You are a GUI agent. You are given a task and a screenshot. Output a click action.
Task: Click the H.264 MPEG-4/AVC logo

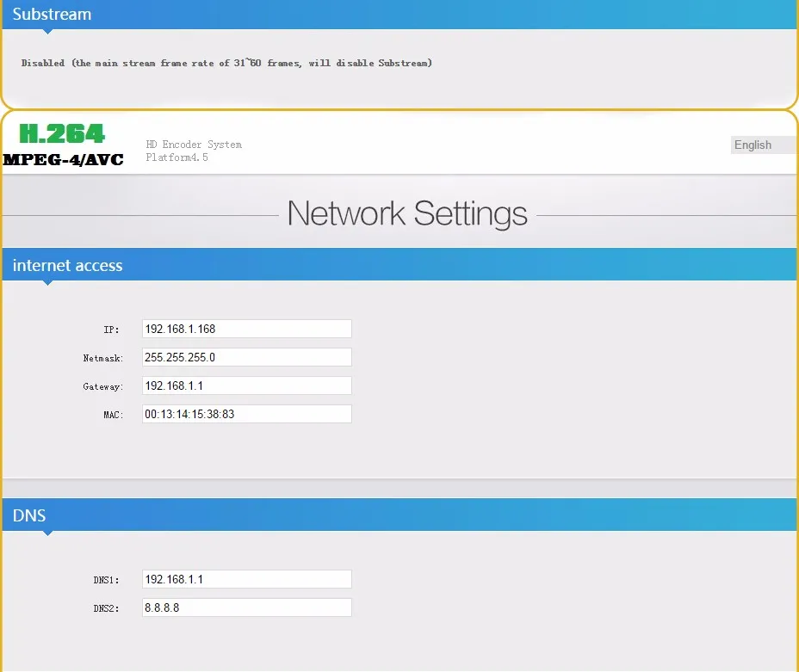(63, 145)
